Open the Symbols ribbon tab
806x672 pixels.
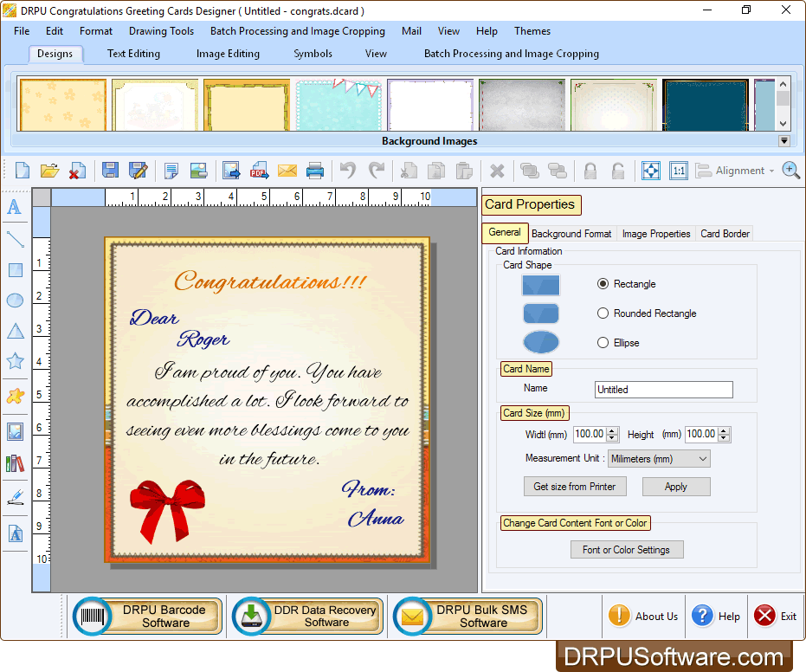313,54
